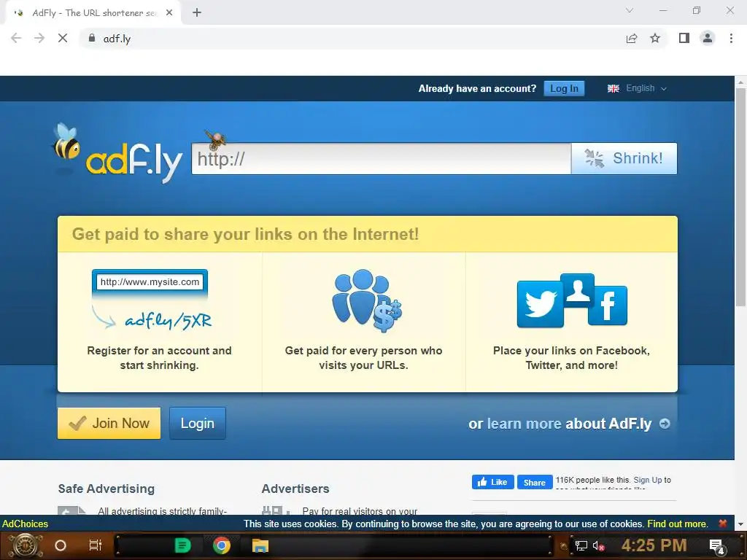
Task: Click the 4:25 PM clock
Action: (654, 545)
